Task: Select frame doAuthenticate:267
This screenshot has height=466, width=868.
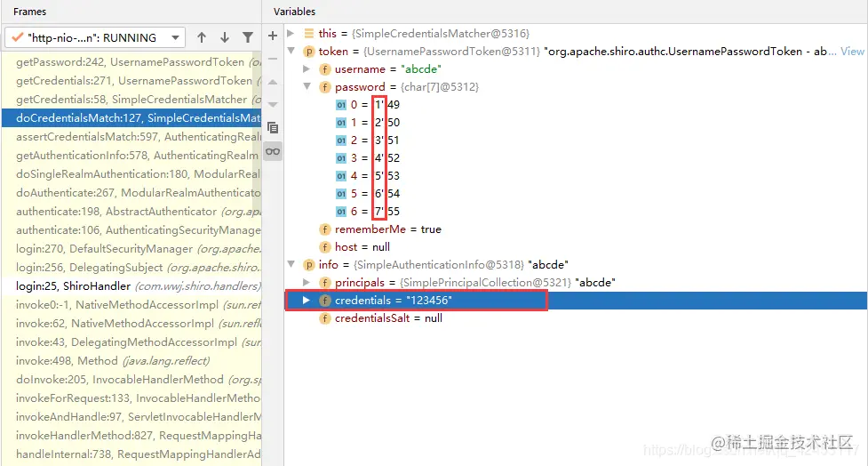Action: 131,193
